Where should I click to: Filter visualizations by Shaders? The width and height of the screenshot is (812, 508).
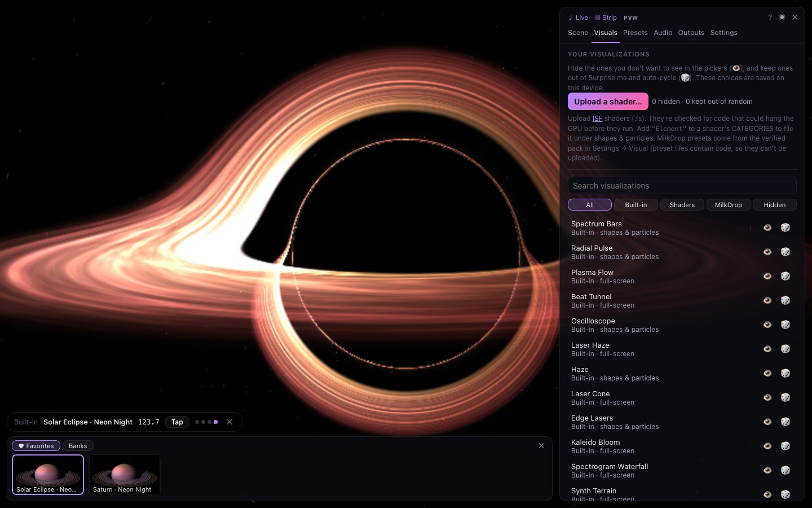pyautogui.click(x=682, y=205)
